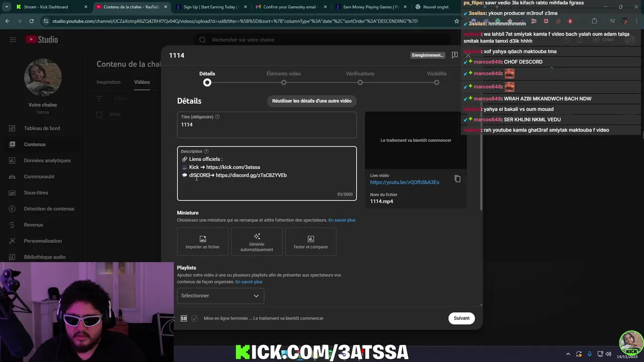Open the YouTube Studio hamburger menu
Image resolution: width=644 pixels, height=362 pixels.
point(13,40)
